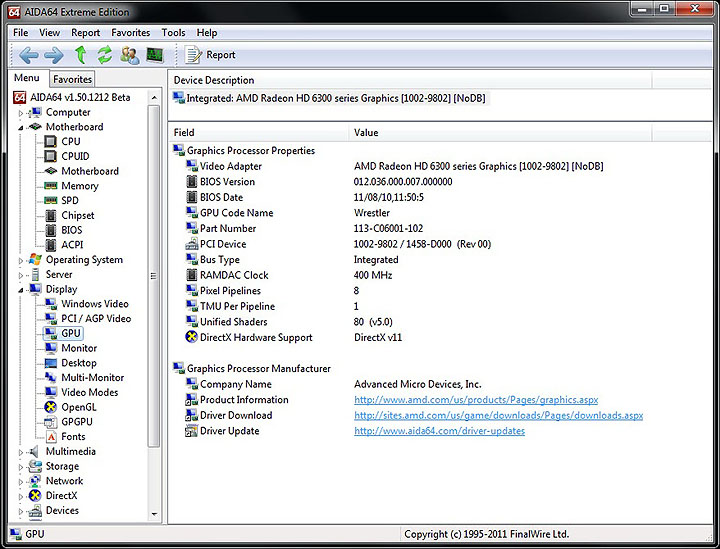Open the Help menu
Screen dimensions: 720x549
click(x=207, y=33)
